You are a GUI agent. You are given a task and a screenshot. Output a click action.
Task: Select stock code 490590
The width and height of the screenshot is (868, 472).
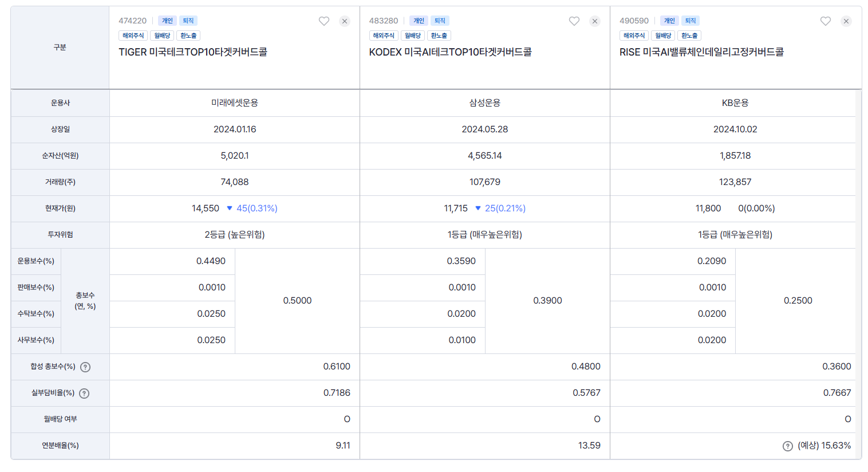pos(634,21)
